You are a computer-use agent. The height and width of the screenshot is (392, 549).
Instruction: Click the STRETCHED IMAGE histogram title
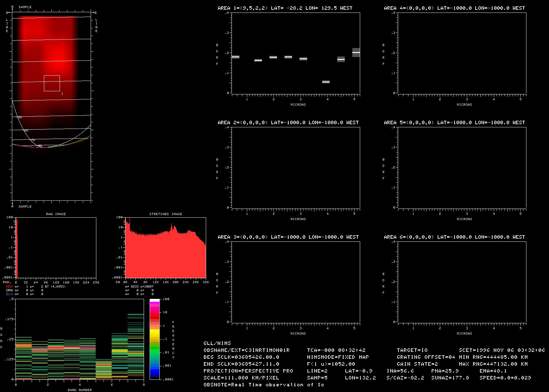166,214
